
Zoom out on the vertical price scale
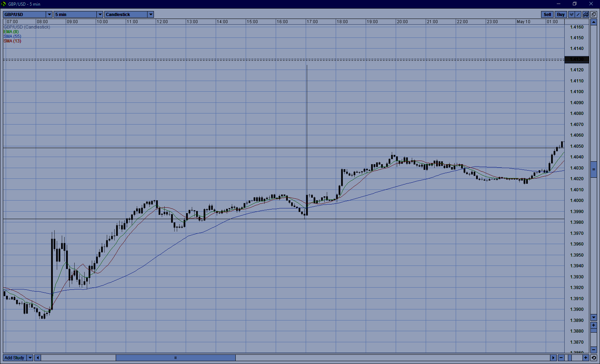click(x=594, y=349)
